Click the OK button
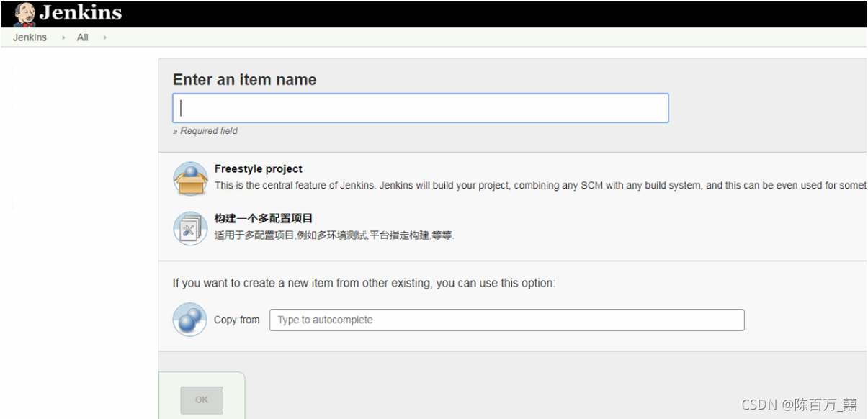This screenshot has width=868, height=419. tap(202, 400)
